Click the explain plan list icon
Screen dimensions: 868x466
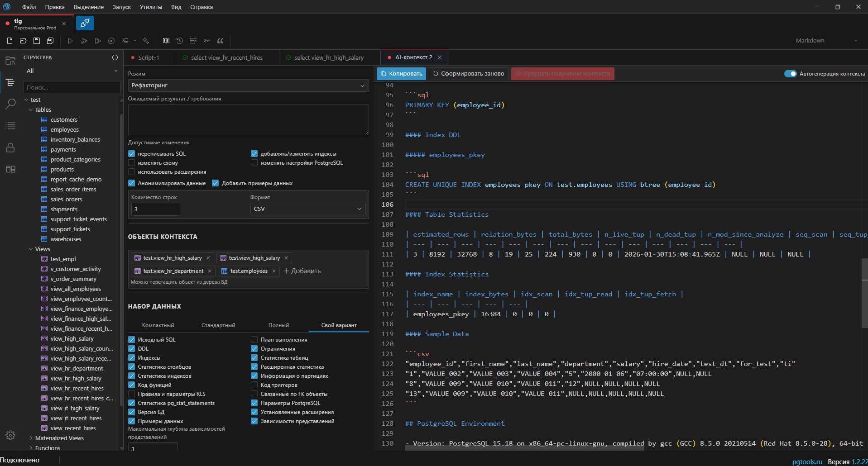125,41
